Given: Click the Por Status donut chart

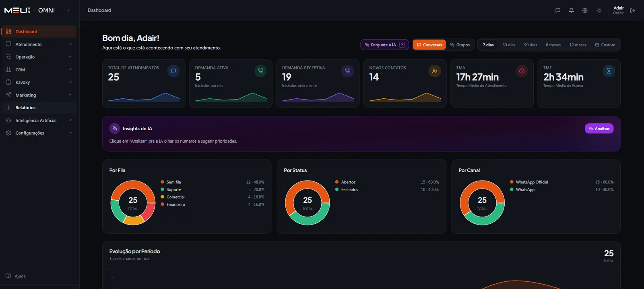Looking at the screenshot, I should coord(308,203).
